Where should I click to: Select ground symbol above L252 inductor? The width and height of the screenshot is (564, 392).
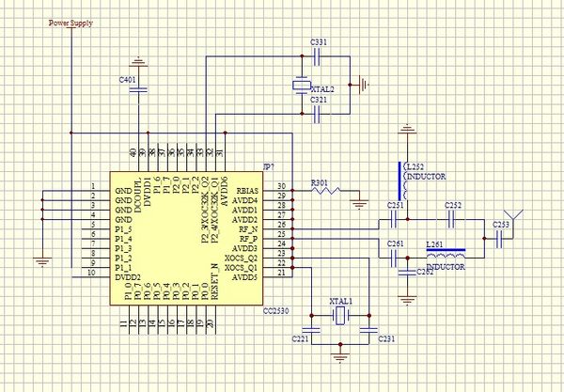click(x=405, y=129)
